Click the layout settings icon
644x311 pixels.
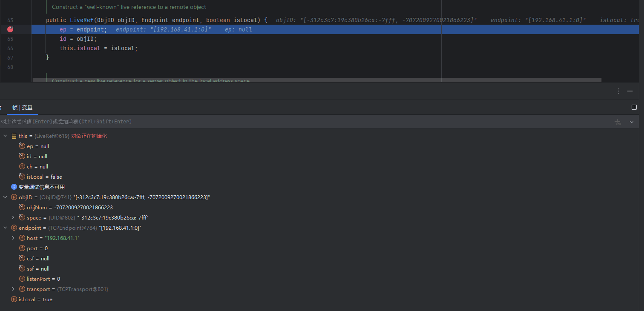634,107
